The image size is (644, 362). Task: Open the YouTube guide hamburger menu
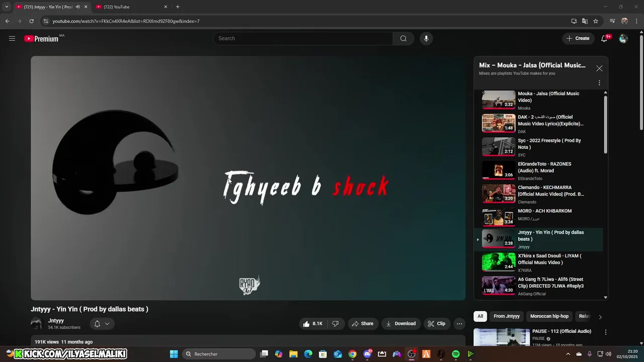click(12, 38)
